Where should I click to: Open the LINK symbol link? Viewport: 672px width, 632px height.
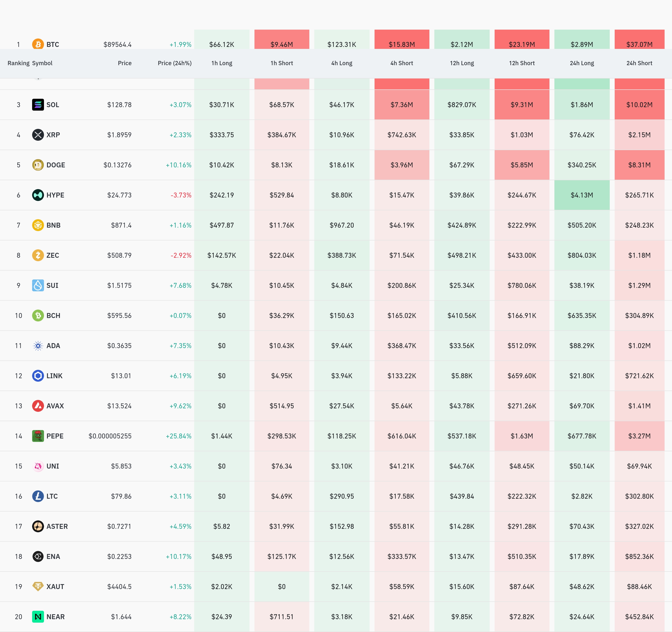pos(54,376)
